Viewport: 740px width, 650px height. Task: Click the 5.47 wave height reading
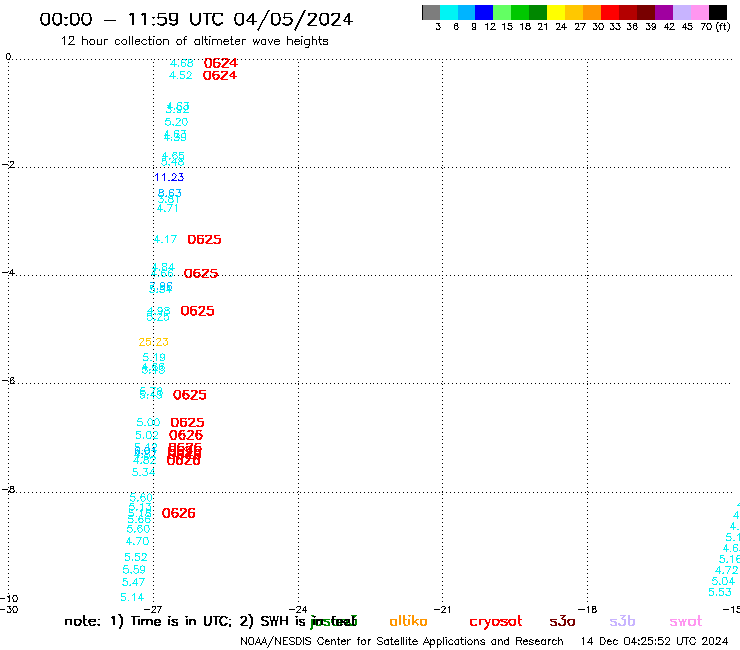[x=134, y=582]
